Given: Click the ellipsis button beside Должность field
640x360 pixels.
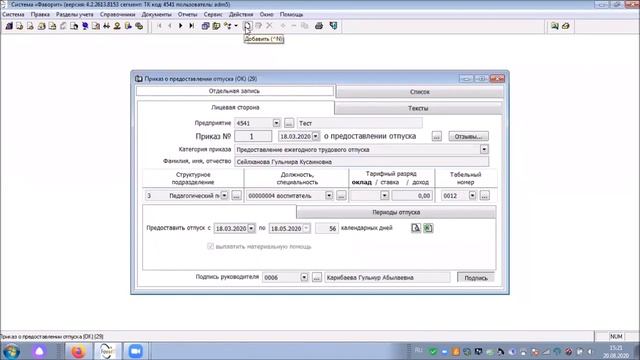Looking at the screenshot, I should 341,196.
